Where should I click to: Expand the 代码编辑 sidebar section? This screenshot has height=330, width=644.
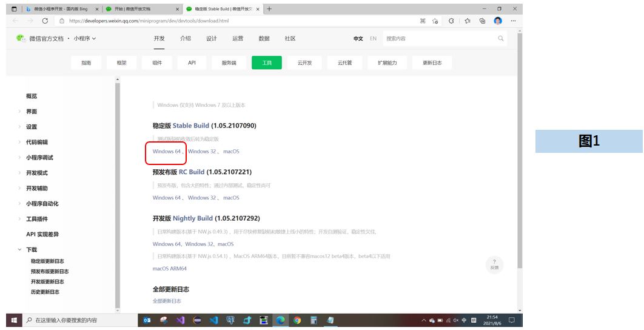(x=37, y=142)
